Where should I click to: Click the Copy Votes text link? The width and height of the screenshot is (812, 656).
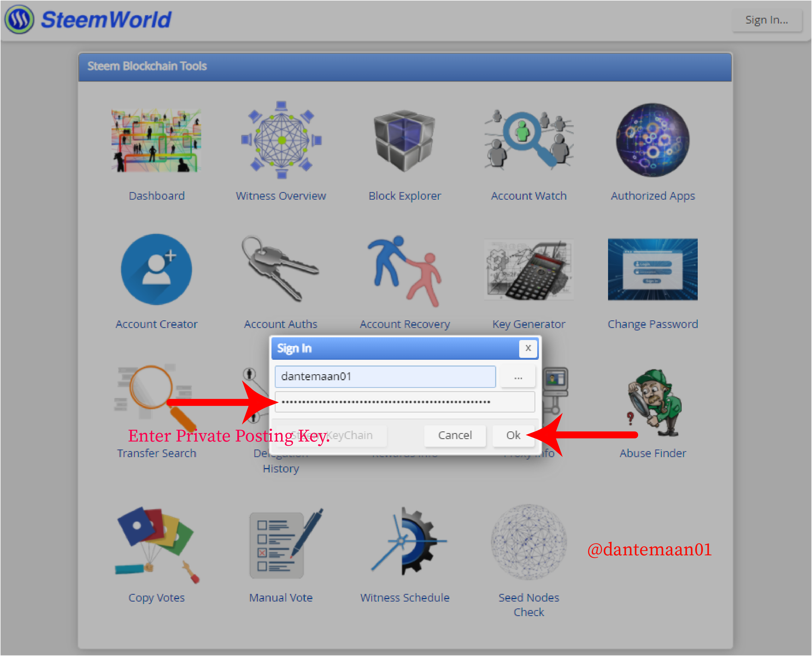tap(156, 598)
